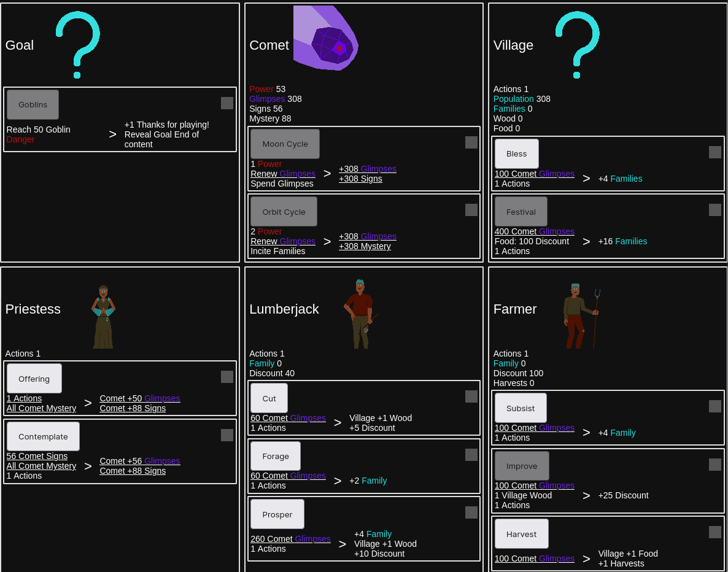
Task: Click the +308 Signs link
Action: (x=361, y=179)
